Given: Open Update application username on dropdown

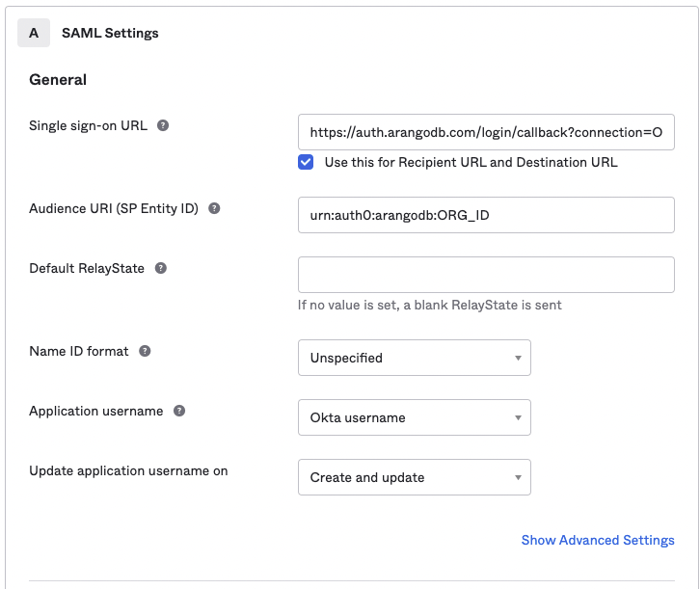Looking at the screenshot, I should pos(415,477).
